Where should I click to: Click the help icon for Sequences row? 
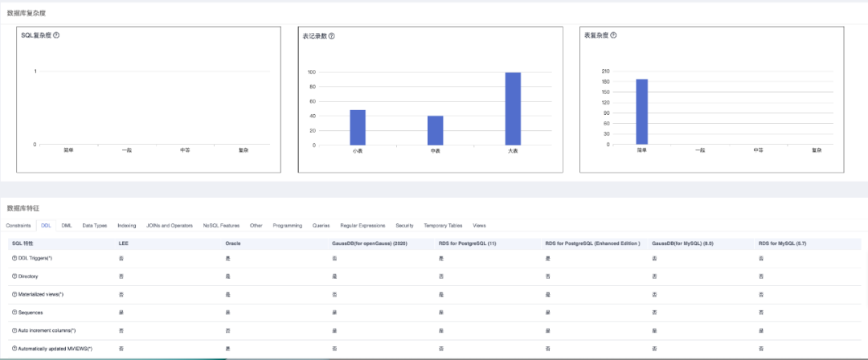(x=14, y=313)
